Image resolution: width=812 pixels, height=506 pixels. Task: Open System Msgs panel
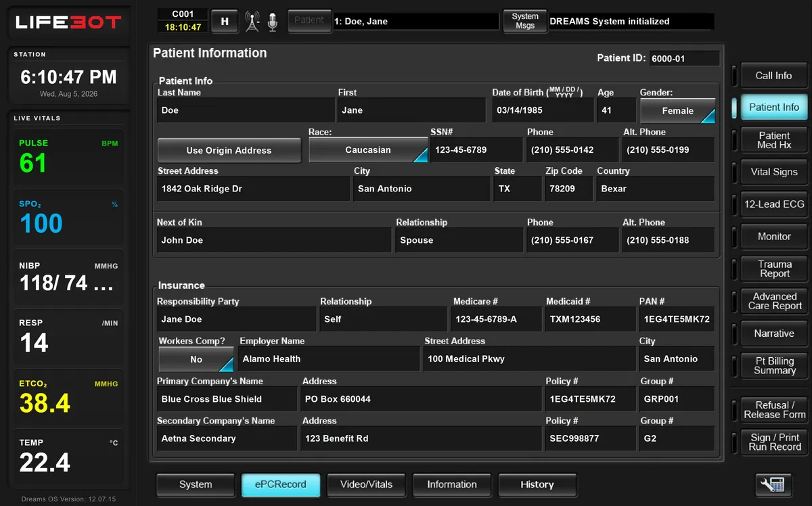[524, 21]
